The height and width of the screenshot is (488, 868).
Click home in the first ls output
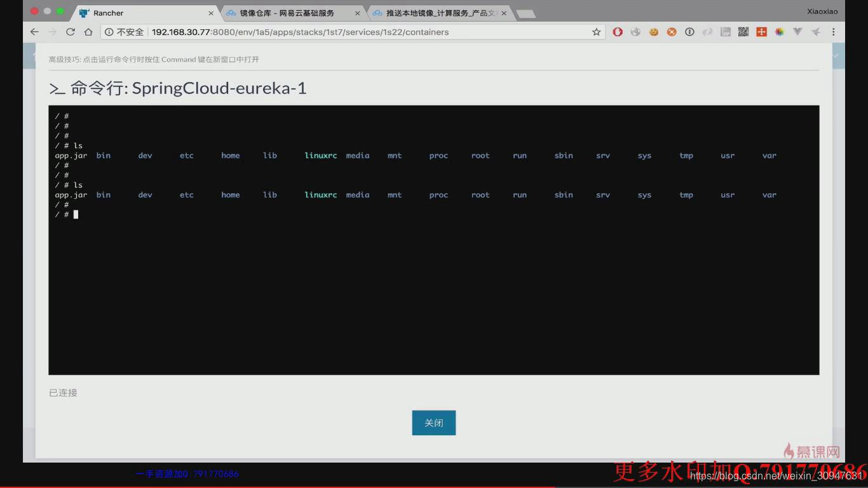coord(231,155)
